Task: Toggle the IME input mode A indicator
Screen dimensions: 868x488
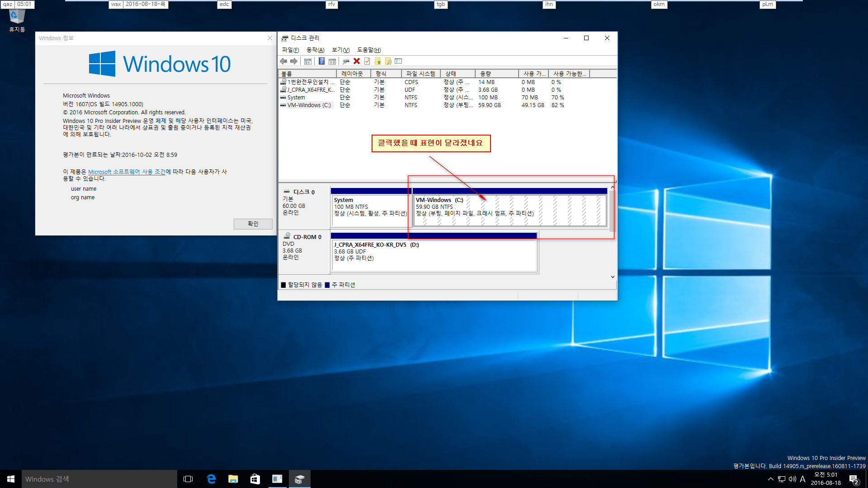Action: [803, 479]
